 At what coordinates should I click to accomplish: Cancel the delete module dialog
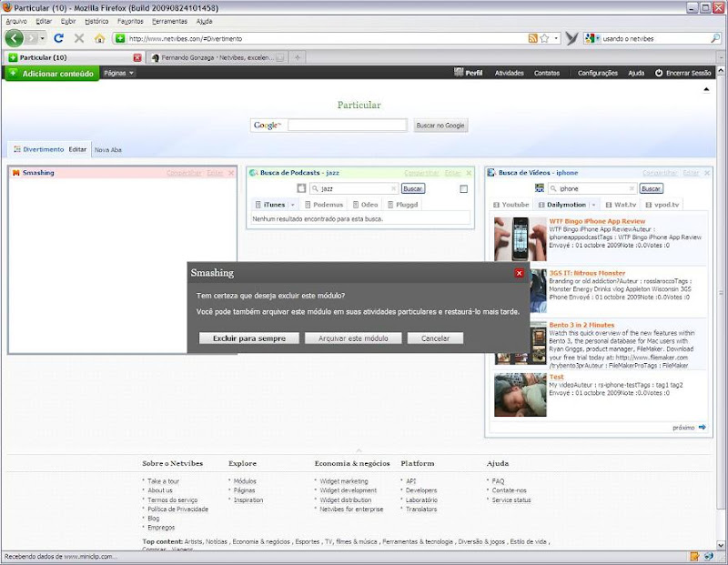pyautogui.click(x=435, y=338)
